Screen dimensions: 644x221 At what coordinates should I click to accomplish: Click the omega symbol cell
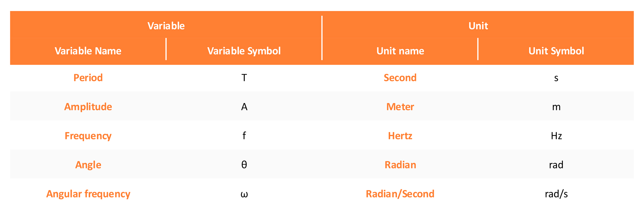(244, 194)
